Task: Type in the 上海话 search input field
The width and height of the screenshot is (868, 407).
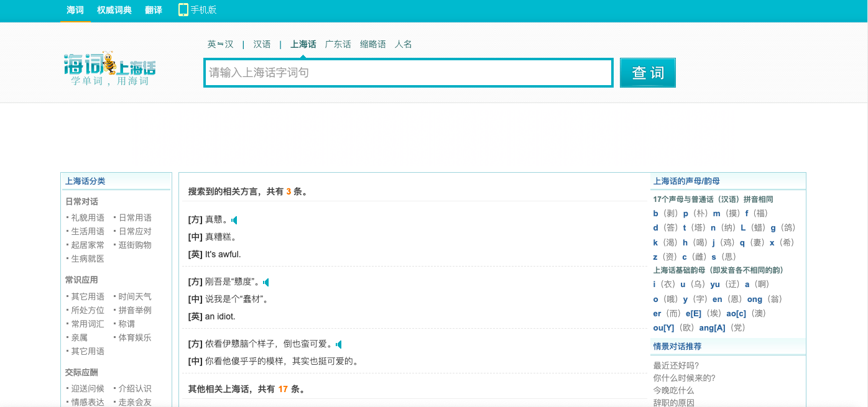Action: pyautogui.click(x=408, y=73)
